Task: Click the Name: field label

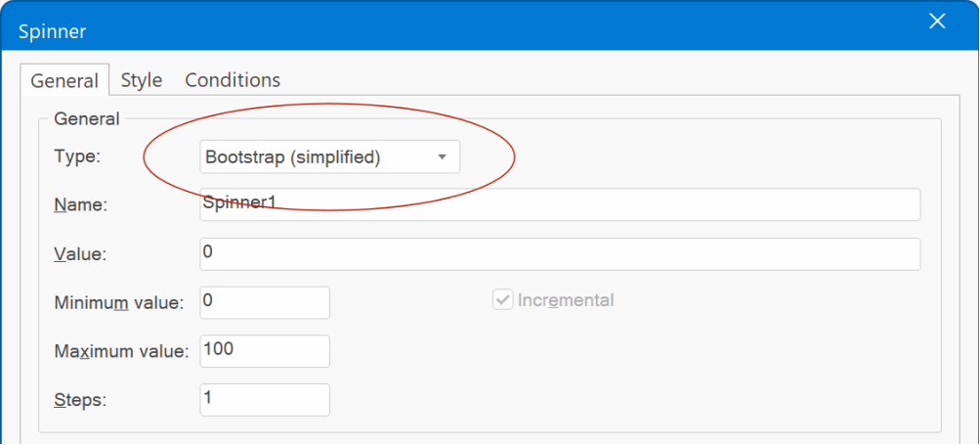Action: [81, 205]
